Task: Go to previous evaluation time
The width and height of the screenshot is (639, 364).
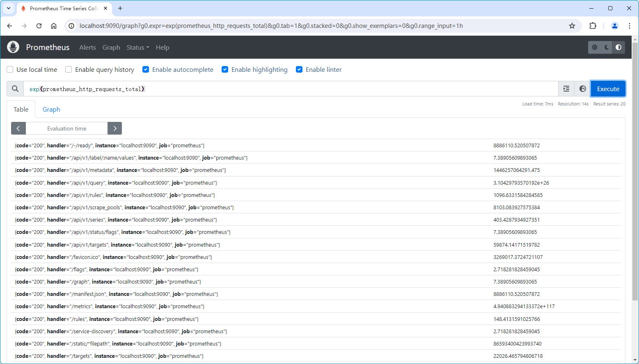Action: 18,128
